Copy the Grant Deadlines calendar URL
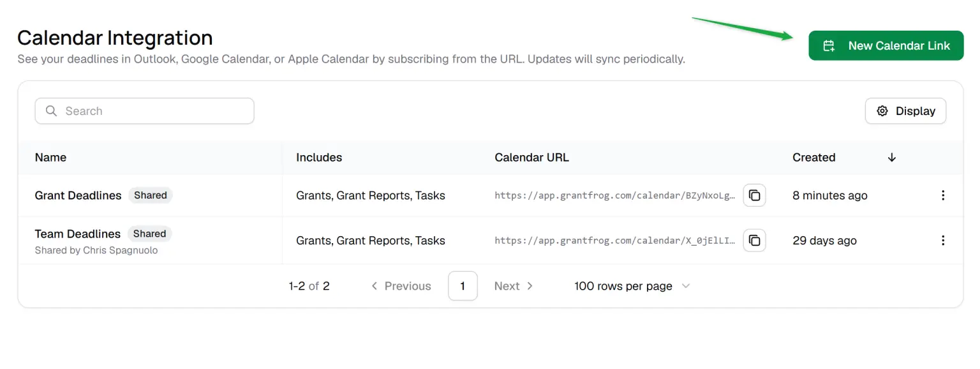This screenshot has height=369, width=980. pyautogui.click(x=754, y=195)
